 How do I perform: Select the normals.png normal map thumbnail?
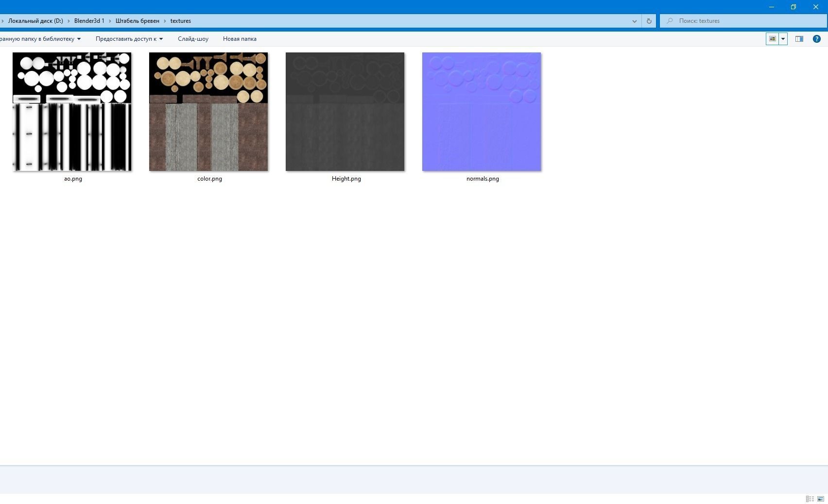point(482,112)
